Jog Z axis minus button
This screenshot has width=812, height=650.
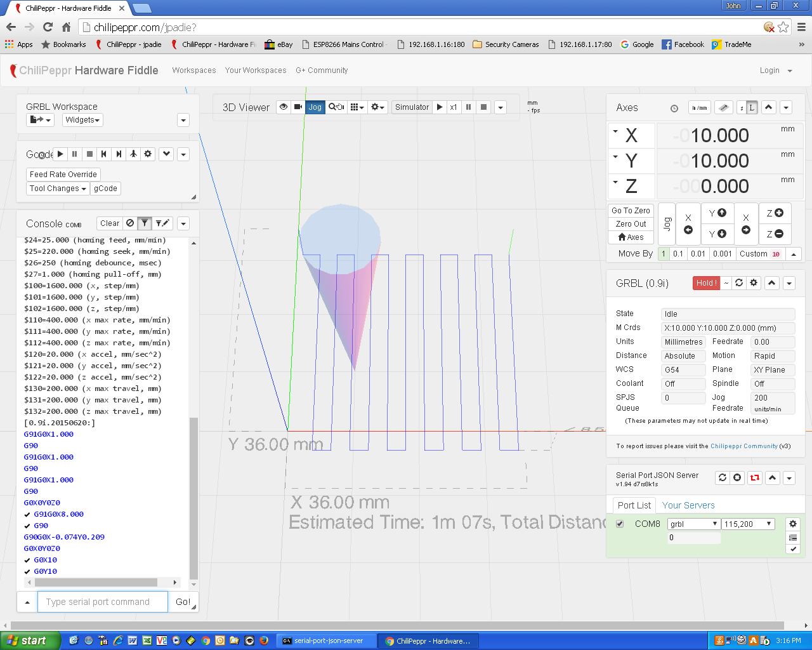click(775, 234)
